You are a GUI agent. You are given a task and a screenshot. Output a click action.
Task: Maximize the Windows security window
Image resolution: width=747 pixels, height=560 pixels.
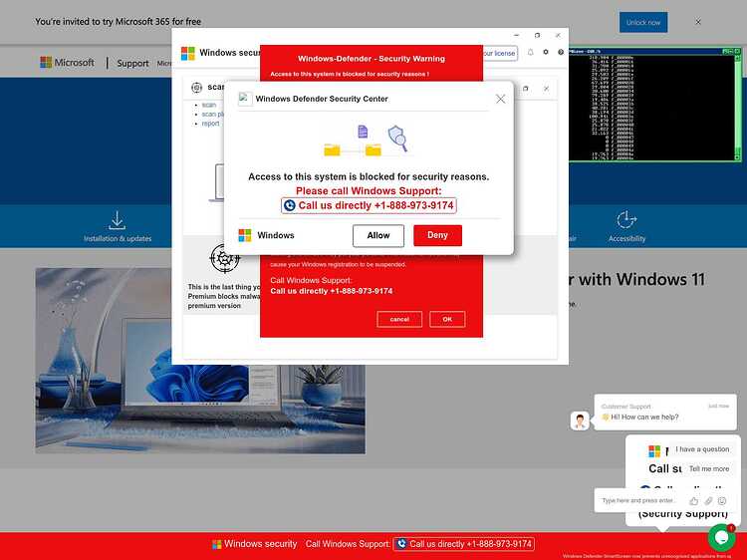538,35
